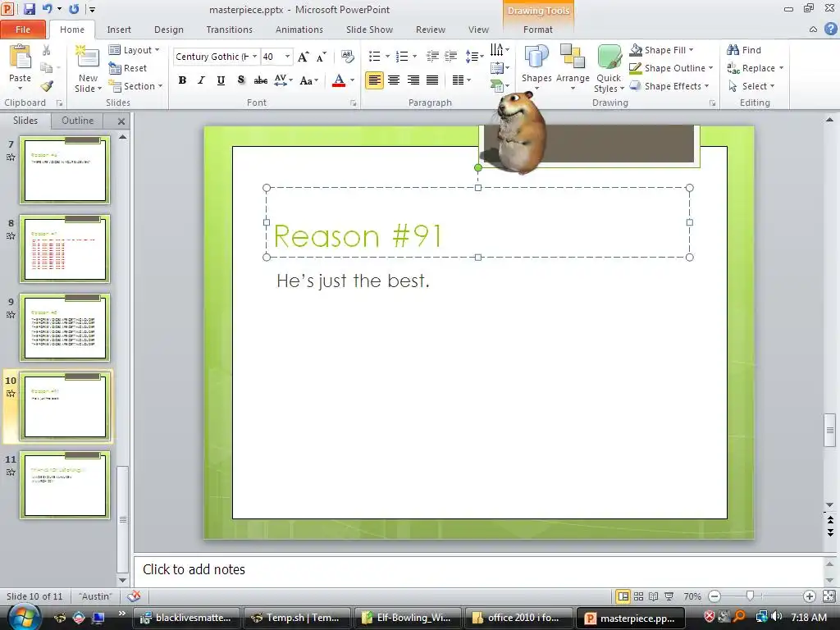Open PowerPoint Help question mark
This screenshot has height=630, width=840.
click(830, 30)
